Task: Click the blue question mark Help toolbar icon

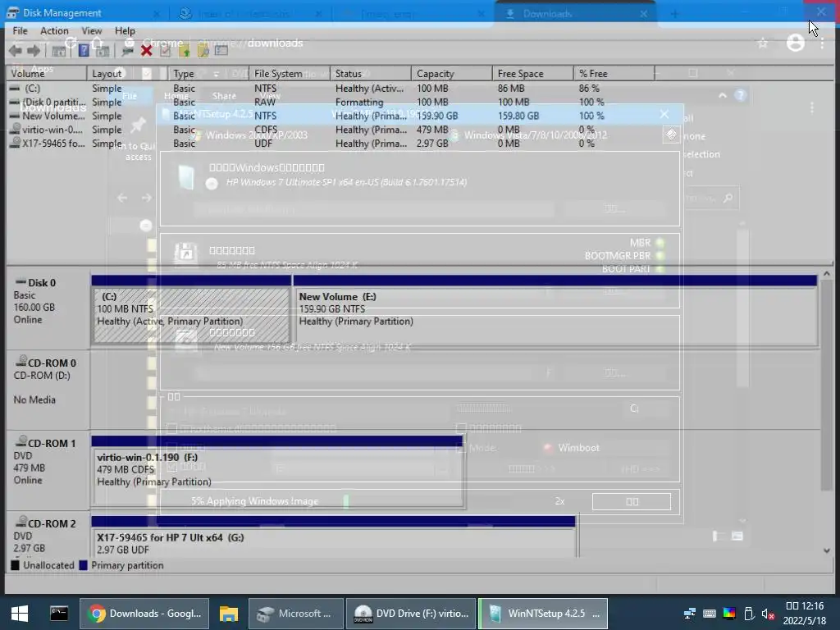Action: 84,51
